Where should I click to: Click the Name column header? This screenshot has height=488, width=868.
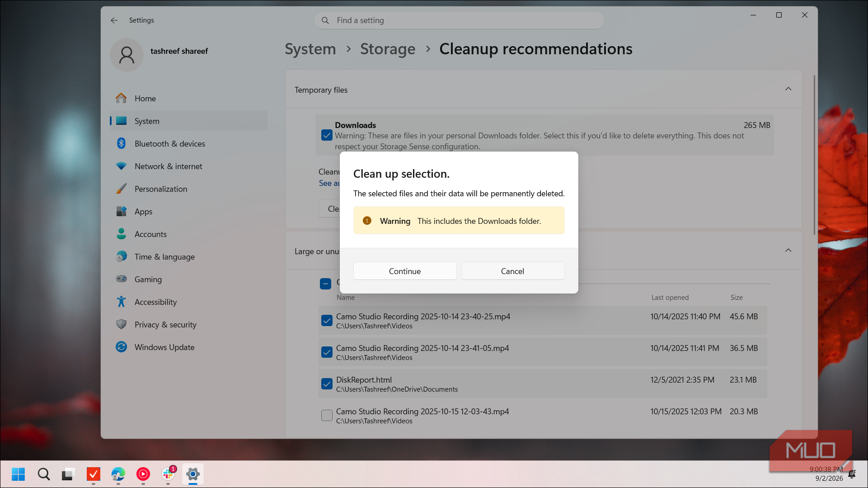(345, 297)
